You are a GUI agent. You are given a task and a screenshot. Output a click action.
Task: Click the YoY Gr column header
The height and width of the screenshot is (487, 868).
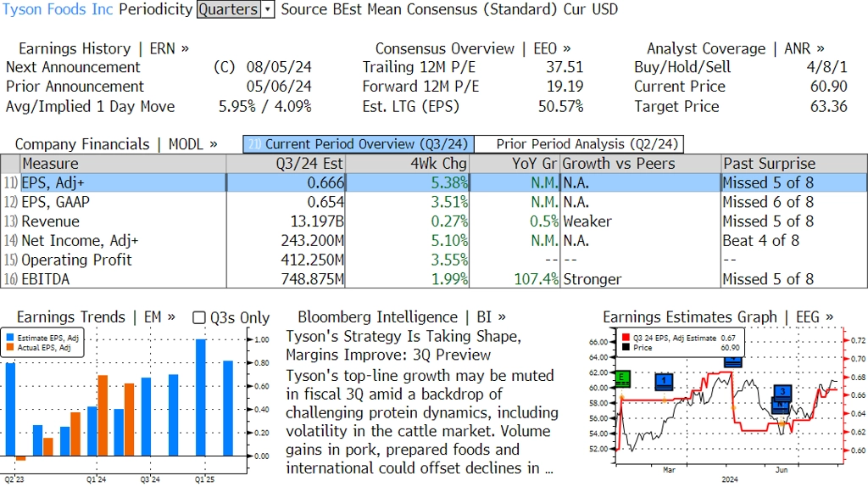515,164
